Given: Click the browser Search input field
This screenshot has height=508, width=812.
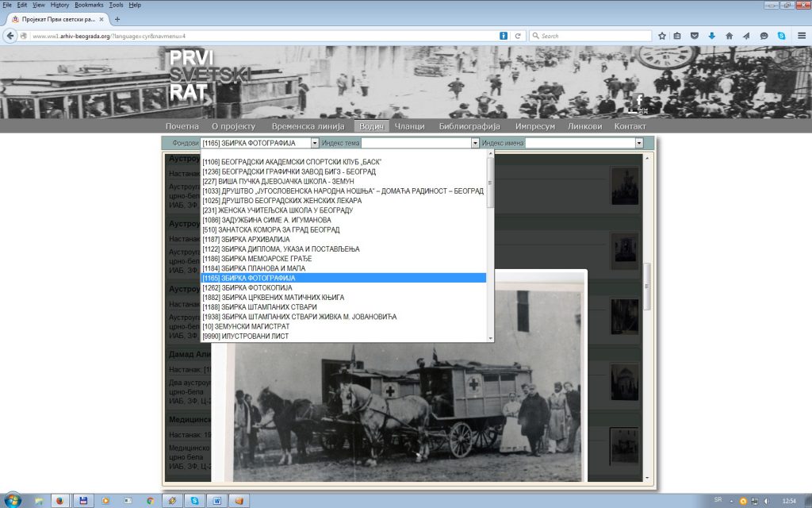Looking at the screenshot, I should (x=591, y=36).
